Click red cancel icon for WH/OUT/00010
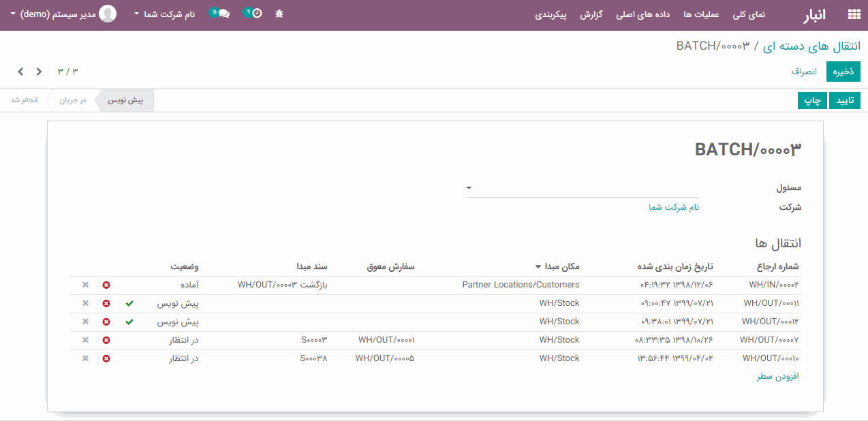 106,358
